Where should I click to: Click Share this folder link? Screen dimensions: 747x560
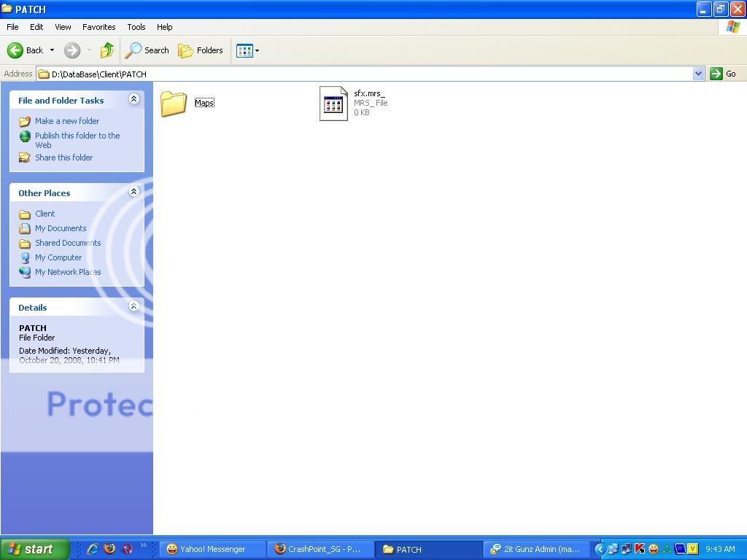pos(64,157)
